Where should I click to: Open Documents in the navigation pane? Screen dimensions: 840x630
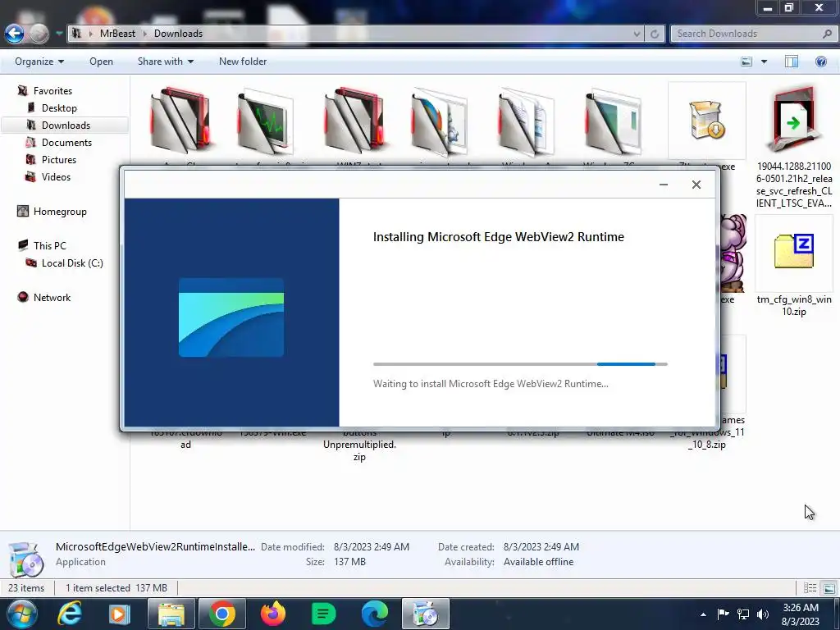(x=66, y=143)
